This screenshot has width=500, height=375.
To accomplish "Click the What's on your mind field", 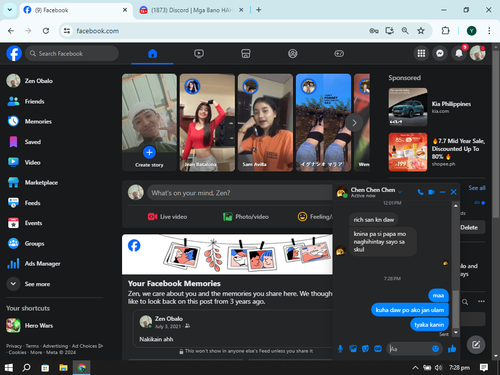I will coord(240,193).
